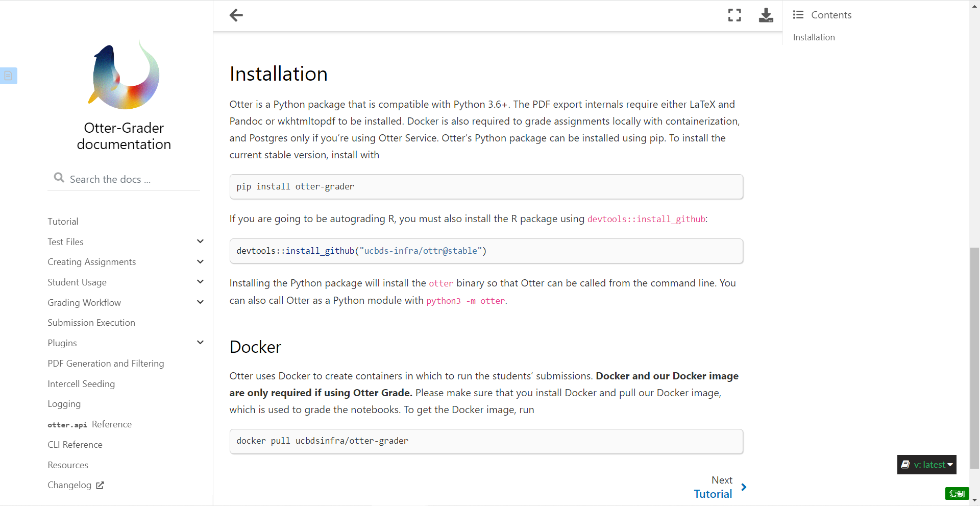Click the Contents heading text
980x506 pixels.
(831, 15)
